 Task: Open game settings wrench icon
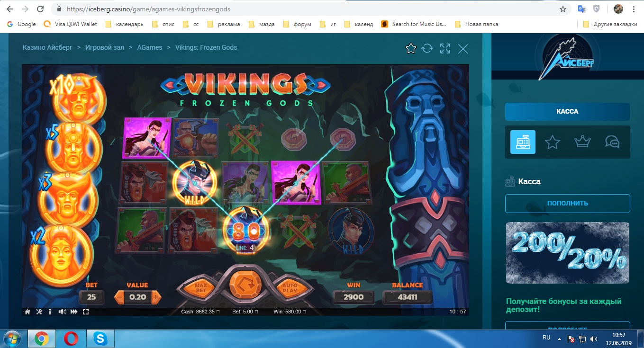point(39,312)
